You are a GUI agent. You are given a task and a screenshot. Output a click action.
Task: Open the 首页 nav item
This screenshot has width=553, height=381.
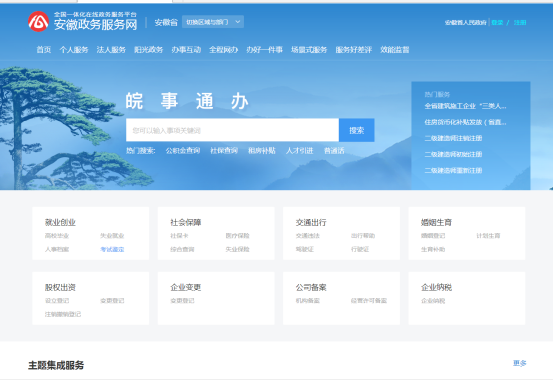[x=44, y=50]
